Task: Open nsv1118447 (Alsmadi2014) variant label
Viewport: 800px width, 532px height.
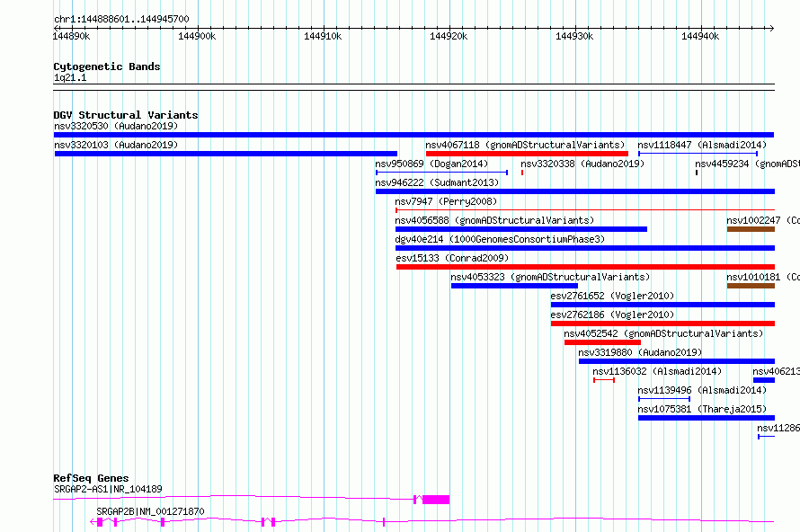Action: pyautogui.click(x=702, y=145)
